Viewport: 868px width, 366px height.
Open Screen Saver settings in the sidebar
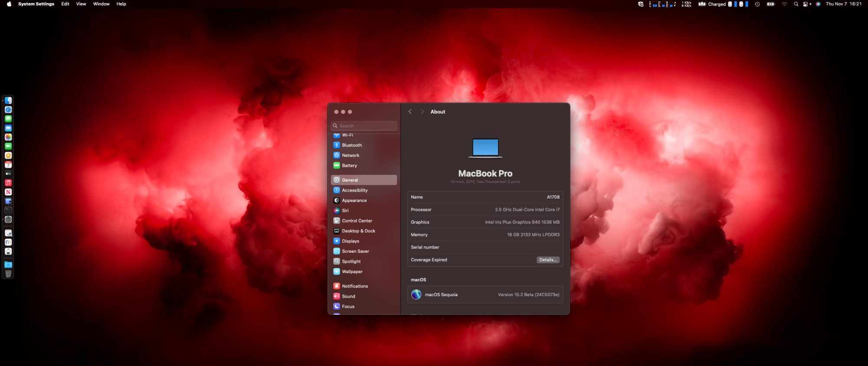pyautogui.click(x=364, y=252)
